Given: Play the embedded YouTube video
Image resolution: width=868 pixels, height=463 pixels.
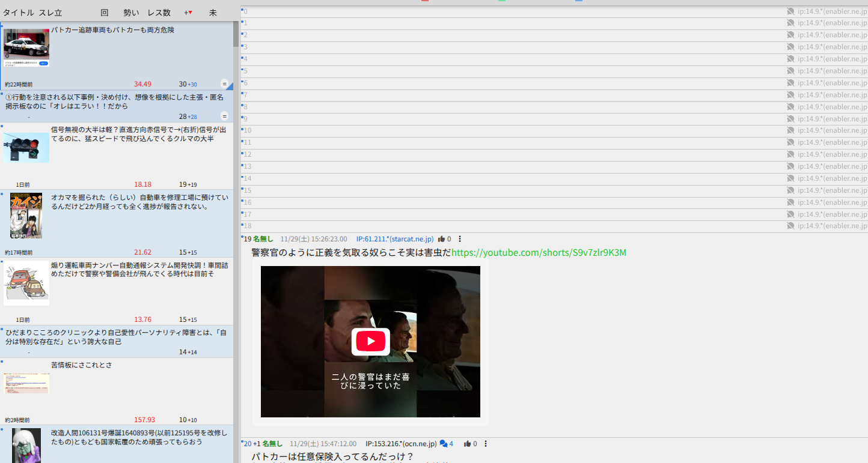Looking at the screenshot, I should coord(370,342).
